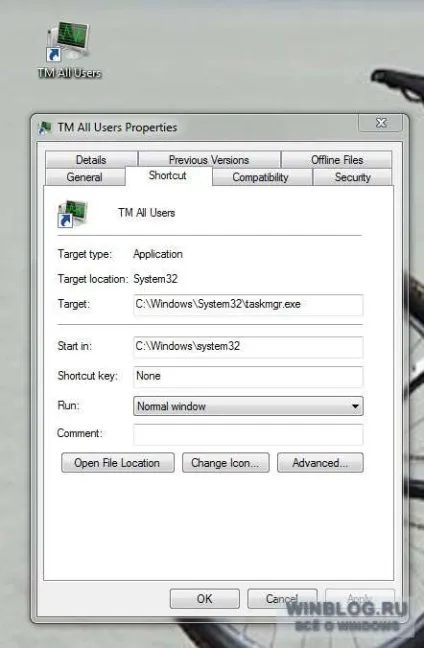Click the Task Manager icon inside the Shortcut tab
This screenshot has width=424, height=648.
coord(72,214)
